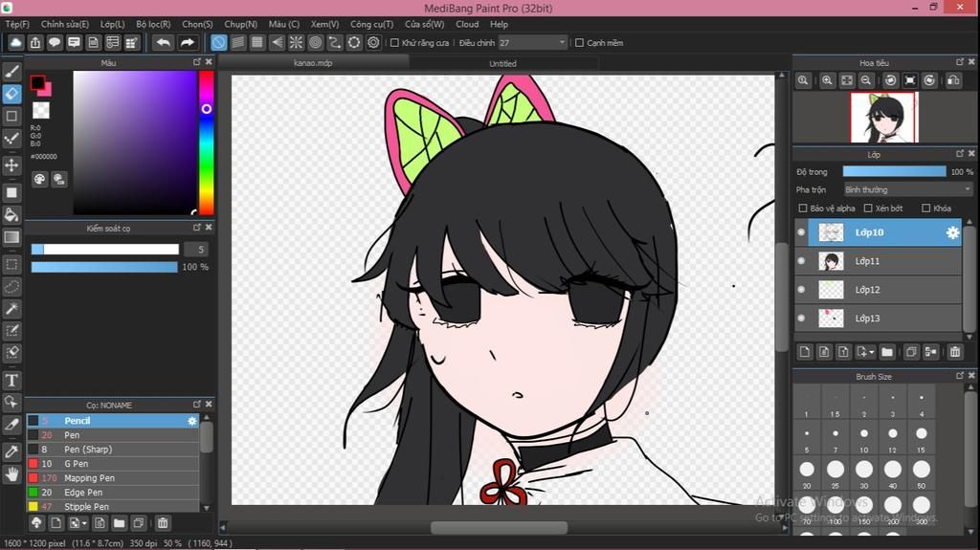
Task: Enable the concentric circle snap guide
Action: (x=315, y=42)
